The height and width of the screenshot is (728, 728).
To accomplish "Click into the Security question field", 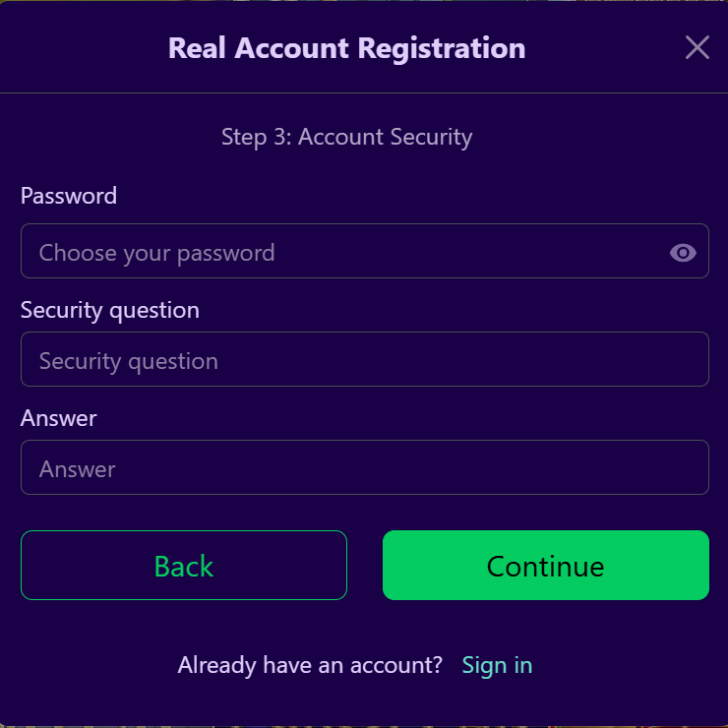I will tap(364, 360).
